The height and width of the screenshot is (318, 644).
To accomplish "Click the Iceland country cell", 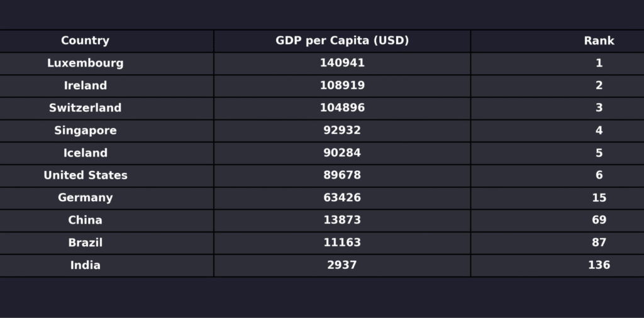I will point(85,153).
